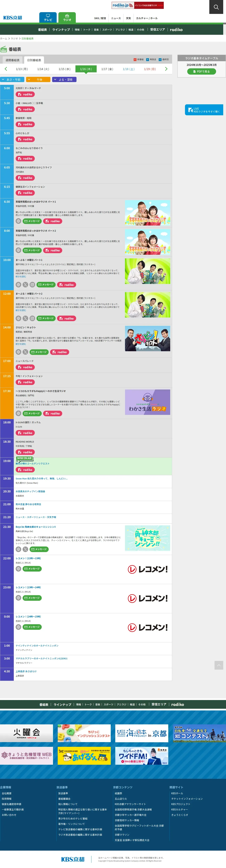The image size is (226, 868).
Task: Open 京都マラソン footer link
Action: [x=122, y=835]
